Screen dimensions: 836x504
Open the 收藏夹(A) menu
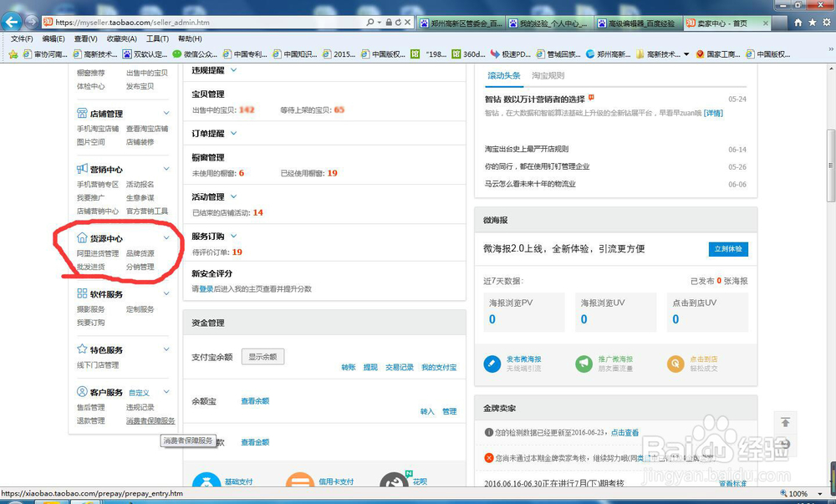click(x=121, y=39)
